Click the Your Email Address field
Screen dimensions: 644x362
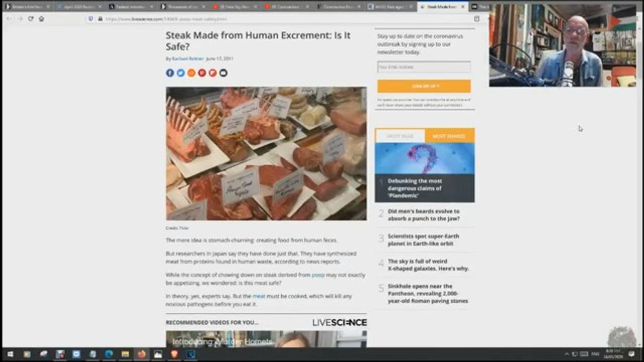point(424,67)
